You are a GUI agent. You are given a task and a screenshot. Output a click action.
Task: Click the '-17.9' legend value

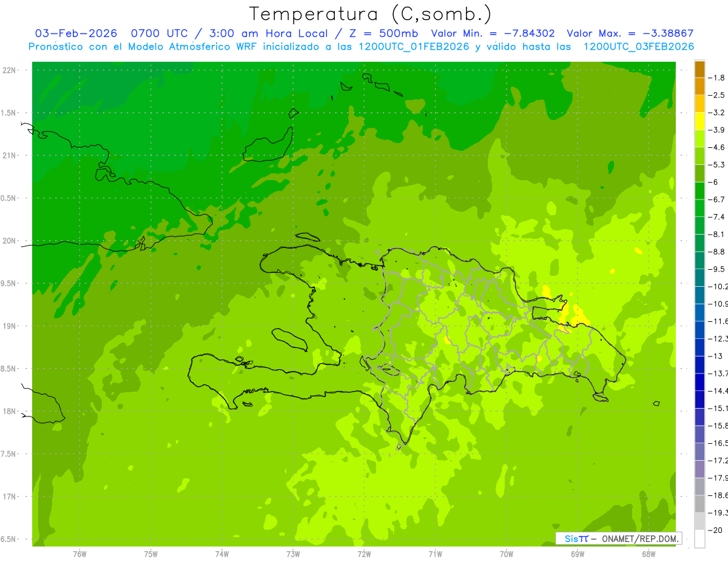pos(718,478)
